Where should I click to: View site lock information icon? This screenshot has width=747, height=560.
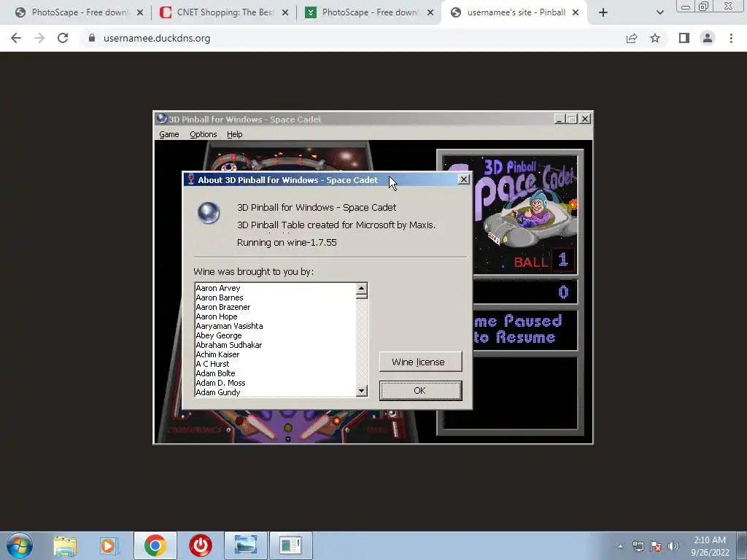point(91,38)
